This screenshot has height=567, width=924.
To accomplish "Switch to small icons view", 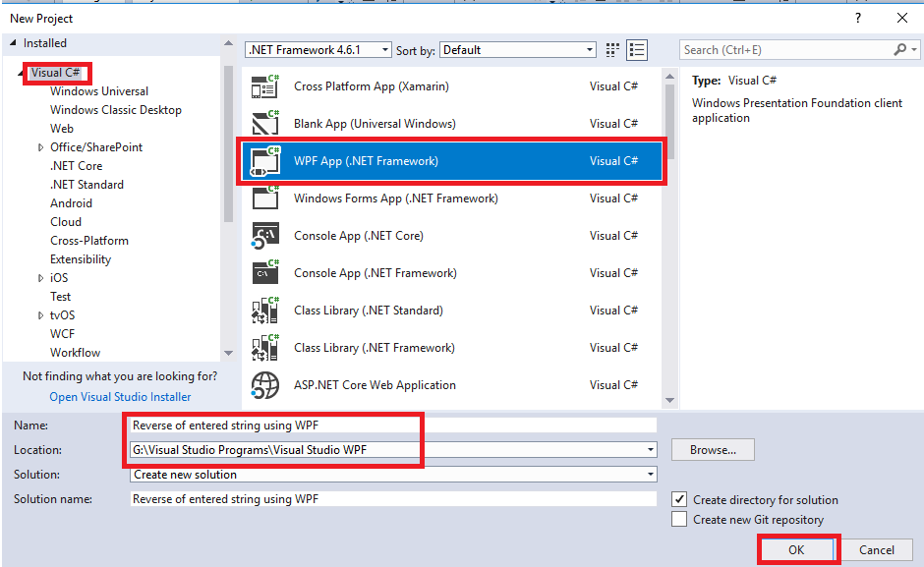I will pos(612,50).
